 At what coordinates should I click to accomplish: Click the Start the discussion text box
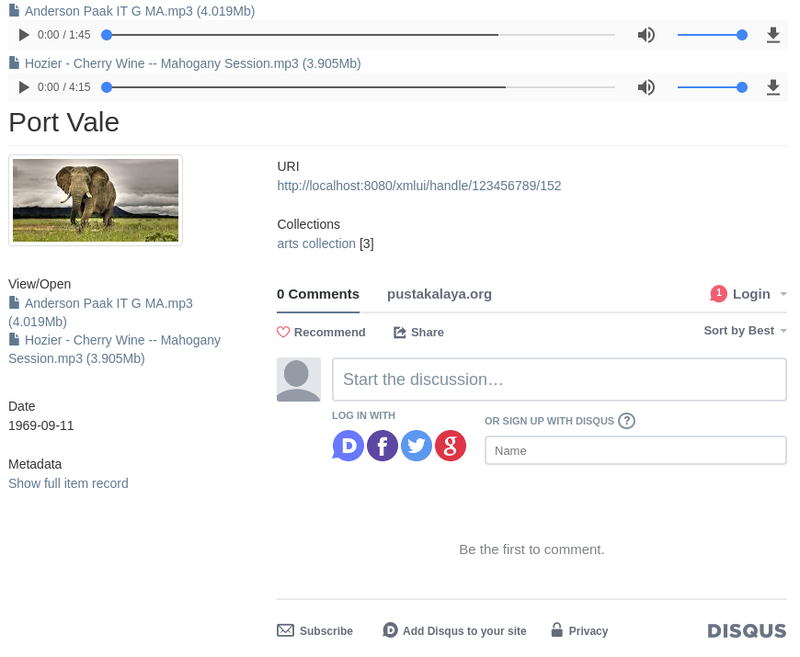click(x=559, y=380)
